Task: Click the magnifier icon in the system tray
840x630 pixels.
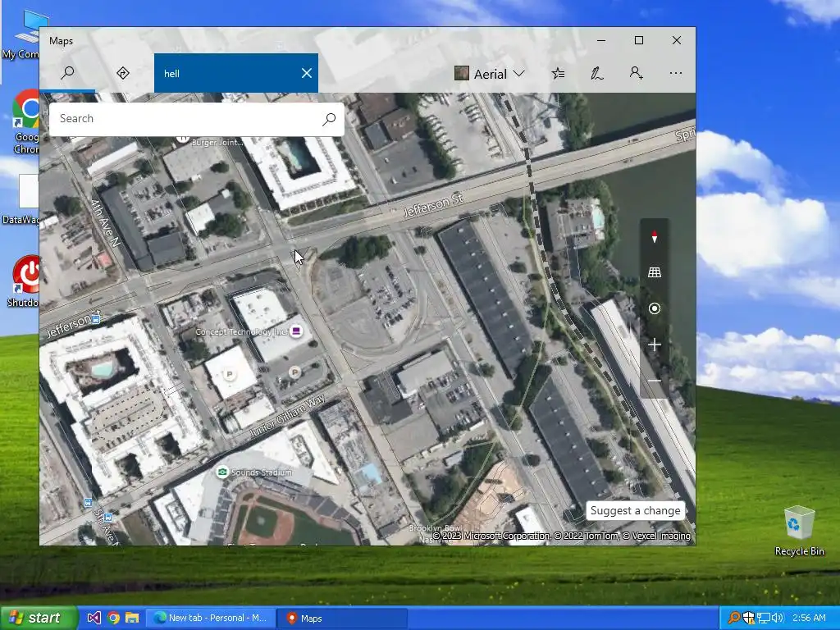Action: pyautogui.click(x=734, y=619)
